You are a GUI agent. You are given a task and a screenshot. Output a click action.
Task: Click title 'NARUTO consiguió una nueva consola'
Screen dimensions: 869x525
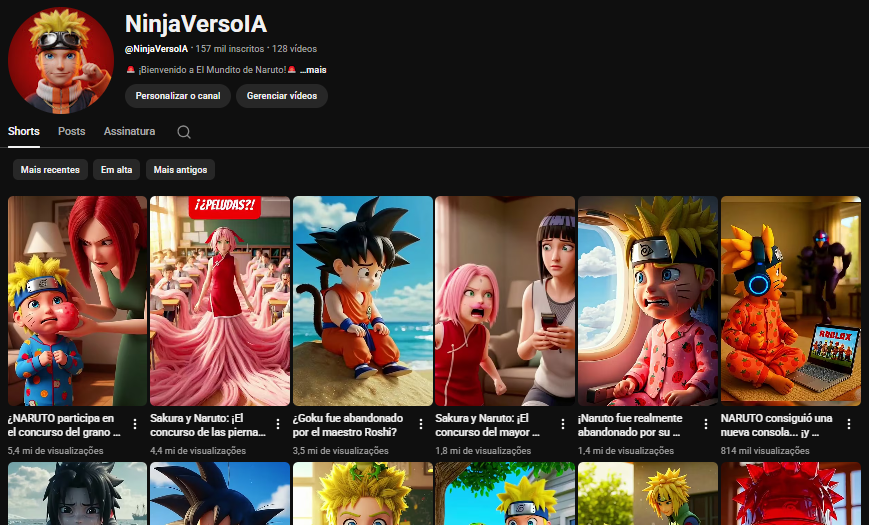pos(776,425)
